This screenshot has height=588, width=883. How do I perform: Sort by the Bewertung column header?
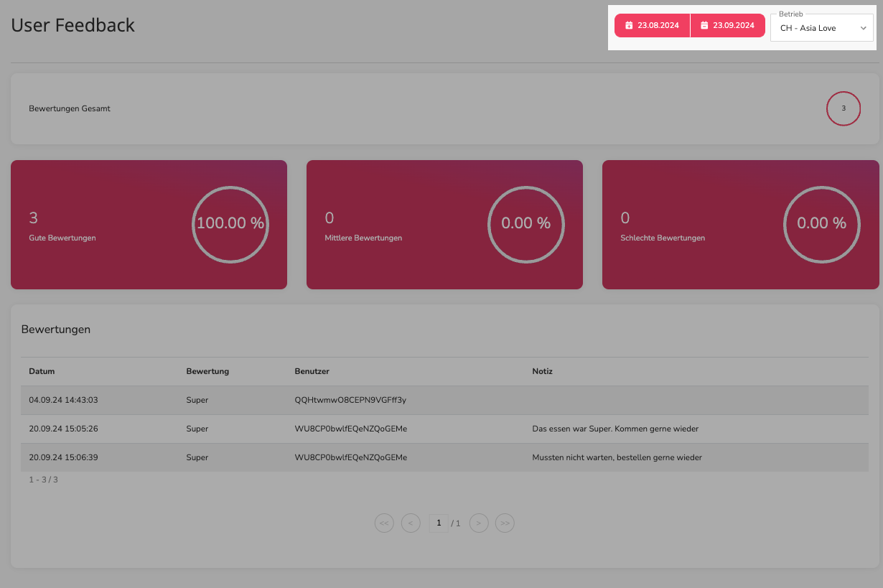207,371
